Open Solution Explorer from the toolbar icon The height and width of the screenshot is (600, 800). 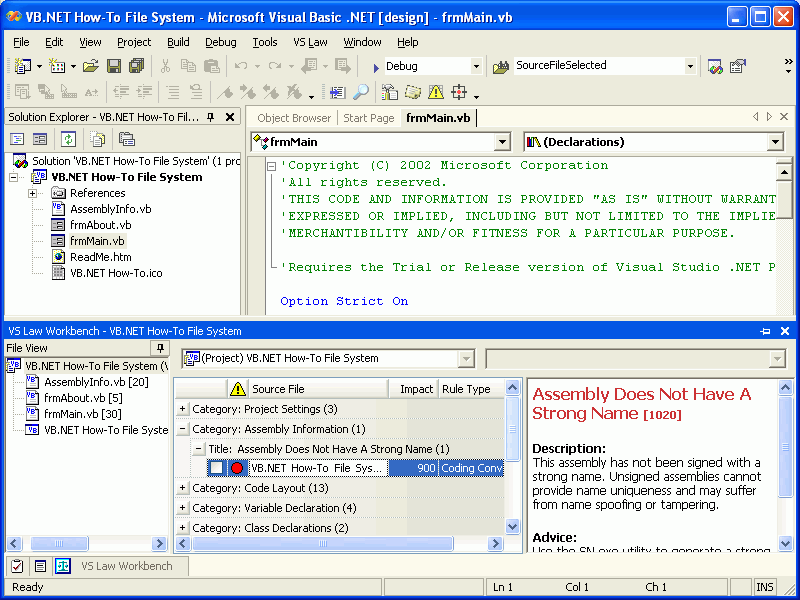tap(715, 66)
